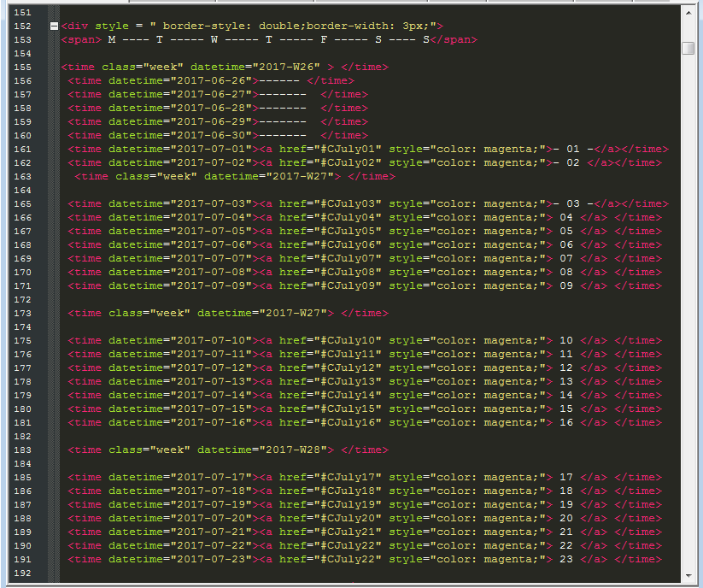Click the scrollbar up arrow
Screen dimensions: 703x588
pyautogui.click(x=688, y=13)
